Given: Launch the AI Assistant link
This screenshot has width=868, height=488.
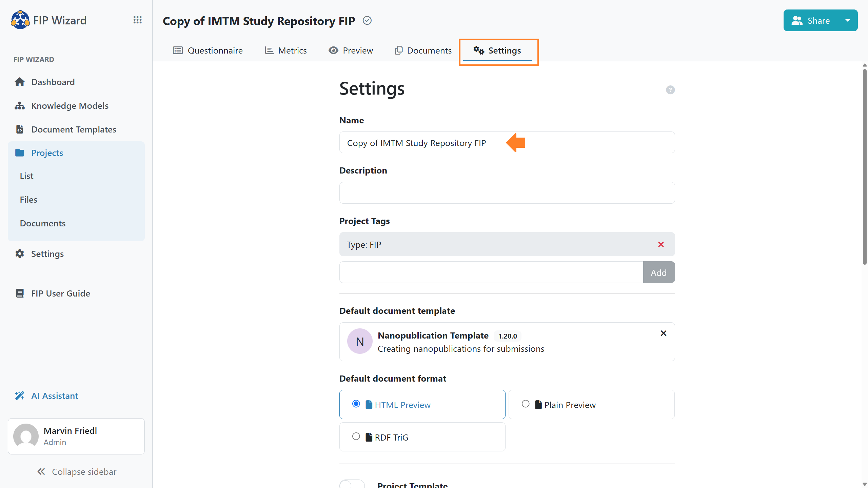Looking at the screenshot, I should (76, 396).
